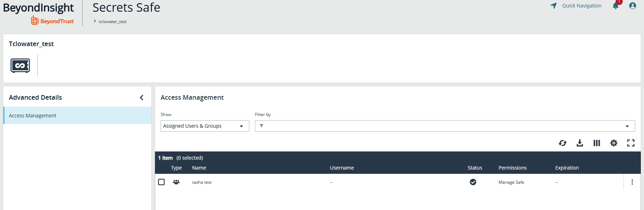Viewport: 644px width, 210px height.
Task: Click the Tclowater_test heading
Action: pos(31,44)
